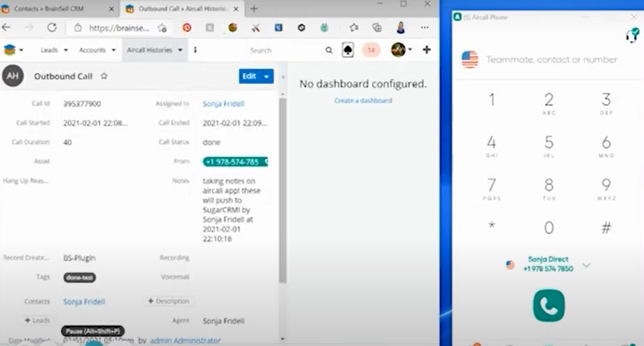Viewport: 644px width, 346px height.
Task: Click the round black extension icon
Action: 301,28
